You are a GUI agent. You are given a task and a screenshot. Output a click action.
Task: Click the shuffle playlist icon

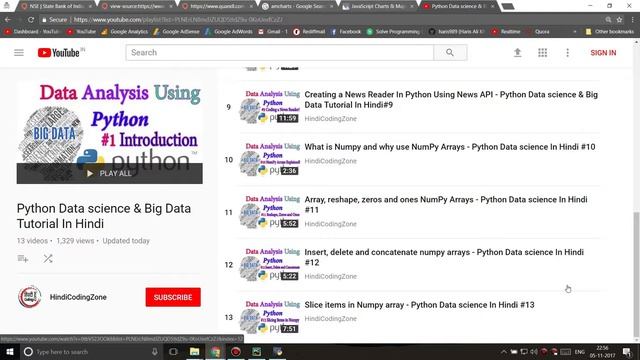click(48, 259)
